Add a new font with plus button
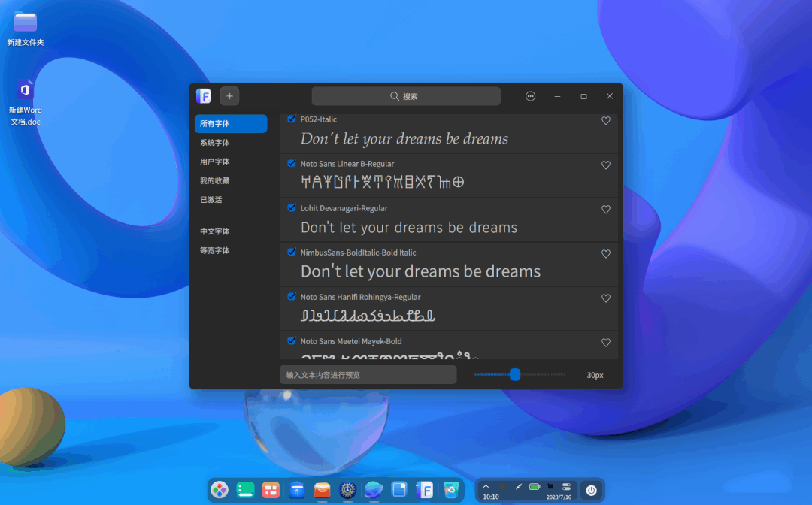The image size is (812, 505). 229,96
